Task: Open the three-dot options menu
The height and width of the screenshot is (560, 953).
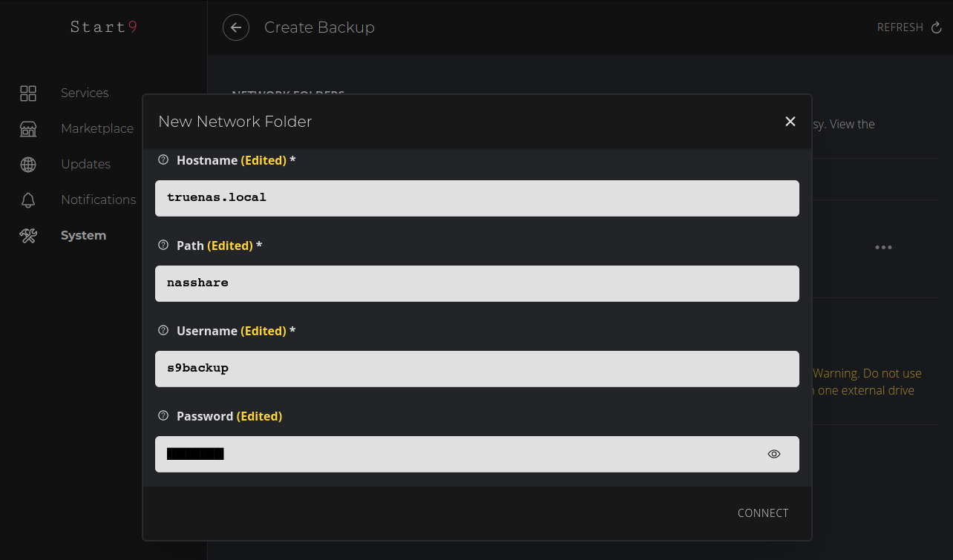Action: (883, 247)
